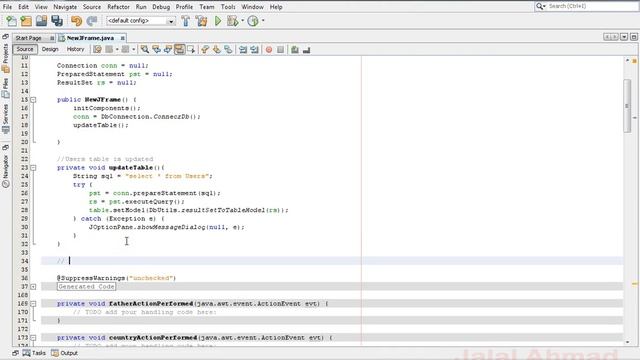Click the Search (Ctrl+I) field

click(x=586, y=6)
